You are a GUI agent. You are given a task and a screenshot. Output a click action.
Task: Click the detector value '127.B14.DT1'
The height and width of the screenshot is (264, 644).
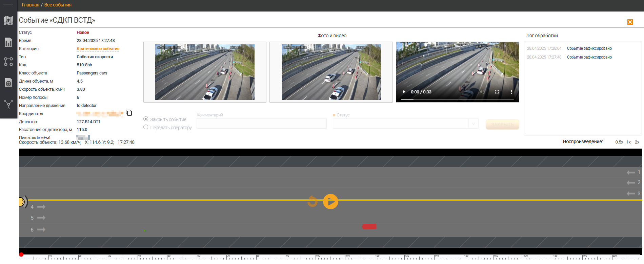pos(88,122)
